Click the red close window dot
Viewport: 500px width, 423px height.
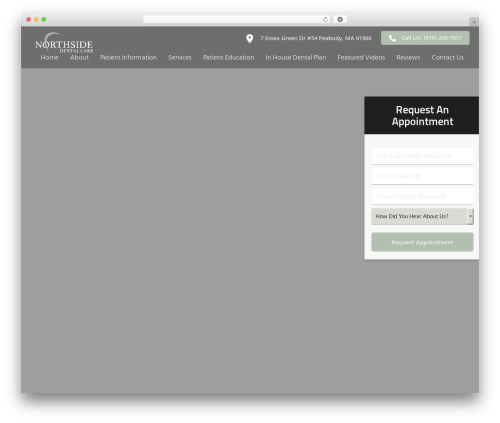coord(29,19)
